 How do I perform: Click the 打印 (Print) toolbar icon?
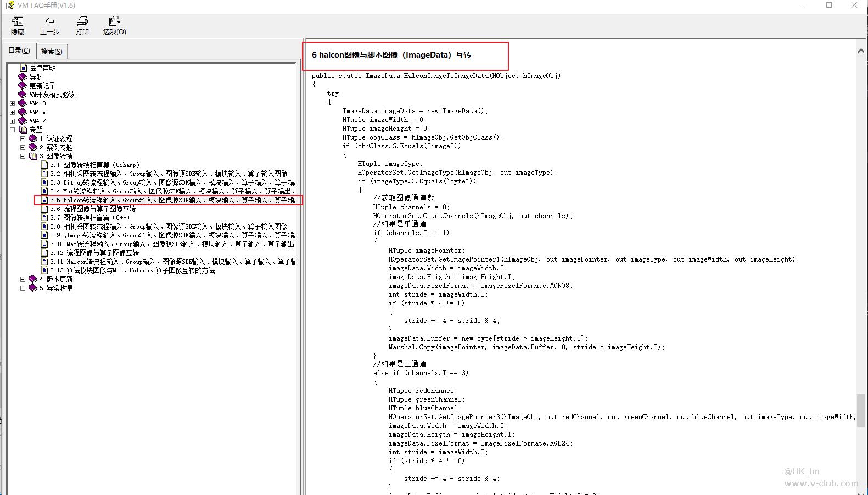[x=82, y=21]
